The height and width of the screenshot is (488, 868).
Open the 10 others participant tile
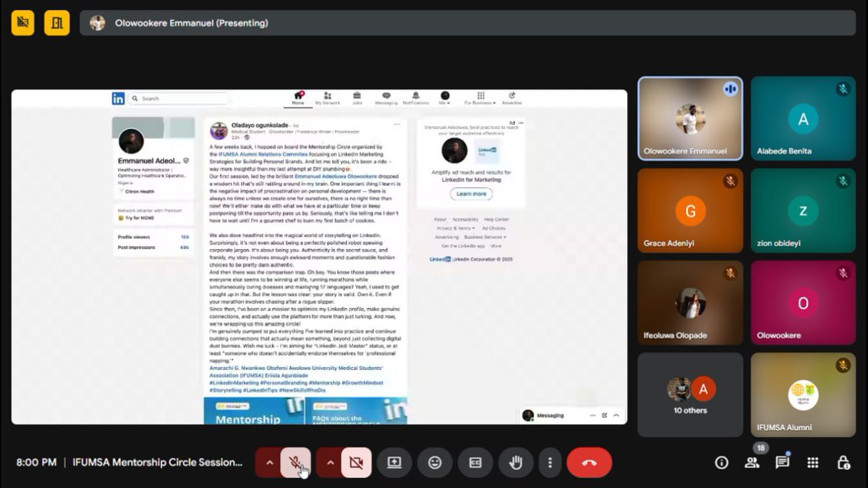[690, 395]
